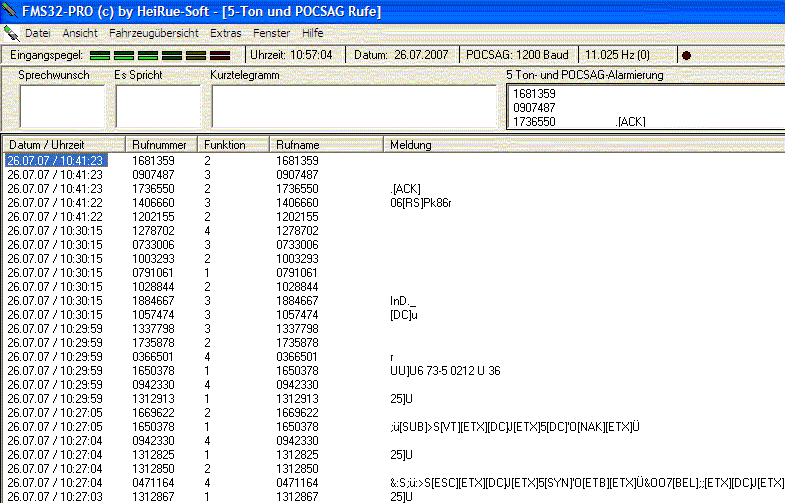785x503 pixels.
Task: Select entry 0907487 in the alarm list
Action: click(534, 107)
